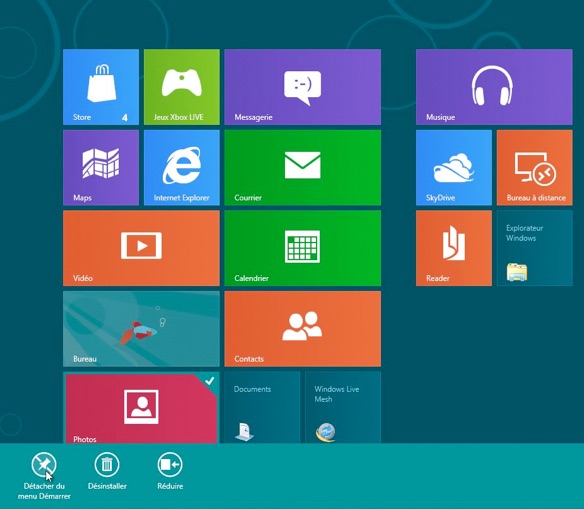
Task: Open the Musique headphones tile
Action: click(494, 87)
